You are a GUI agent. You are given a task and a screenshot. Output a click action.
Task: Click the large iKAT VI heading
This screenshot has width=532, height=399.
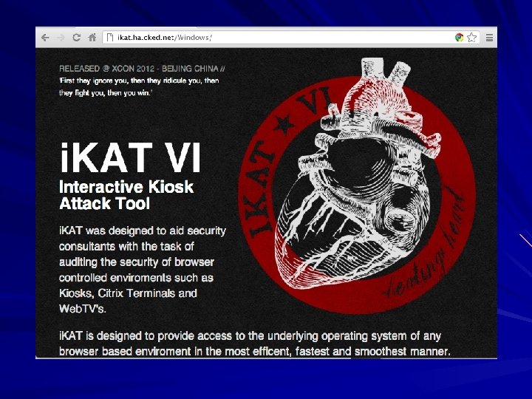tap(130, 158)
